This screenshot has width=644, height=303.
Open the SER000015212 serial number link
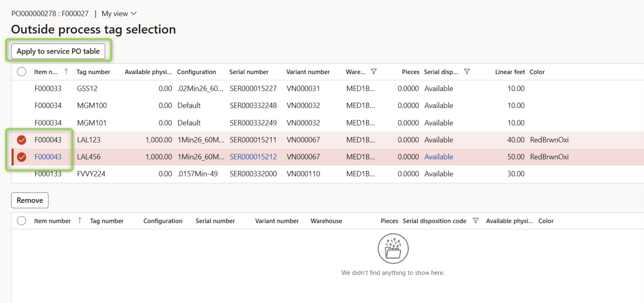[x=253, y=157]
